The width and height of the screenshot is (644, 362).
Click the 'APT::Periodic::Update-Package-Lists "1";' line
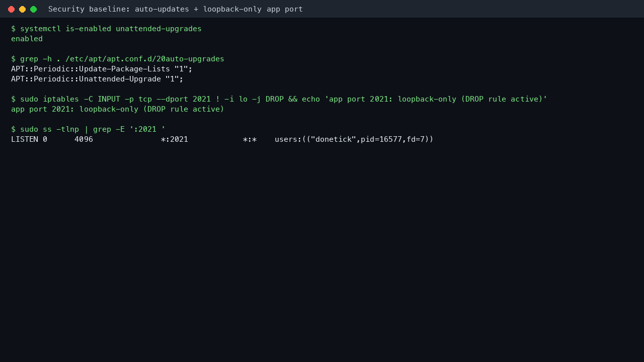tap(102, 69)
